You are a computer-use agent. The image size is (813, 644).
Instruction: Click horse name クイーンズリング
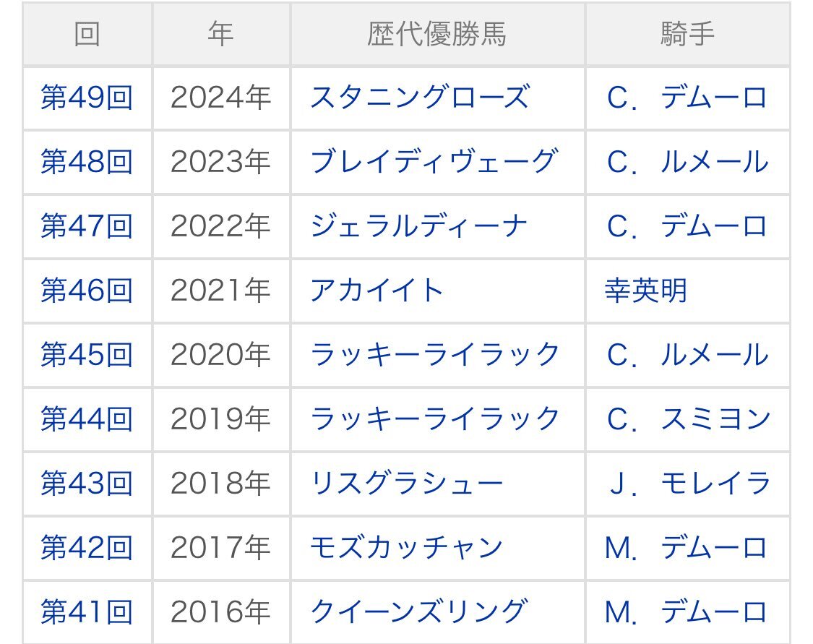pos(419,612)
